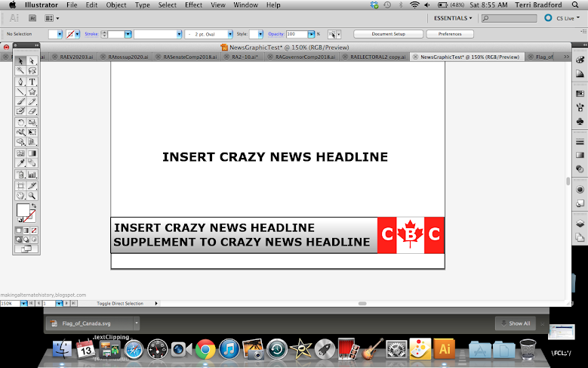
Task: Open the Opacity value dropdown arrow
Action: [x=311, y=34]
